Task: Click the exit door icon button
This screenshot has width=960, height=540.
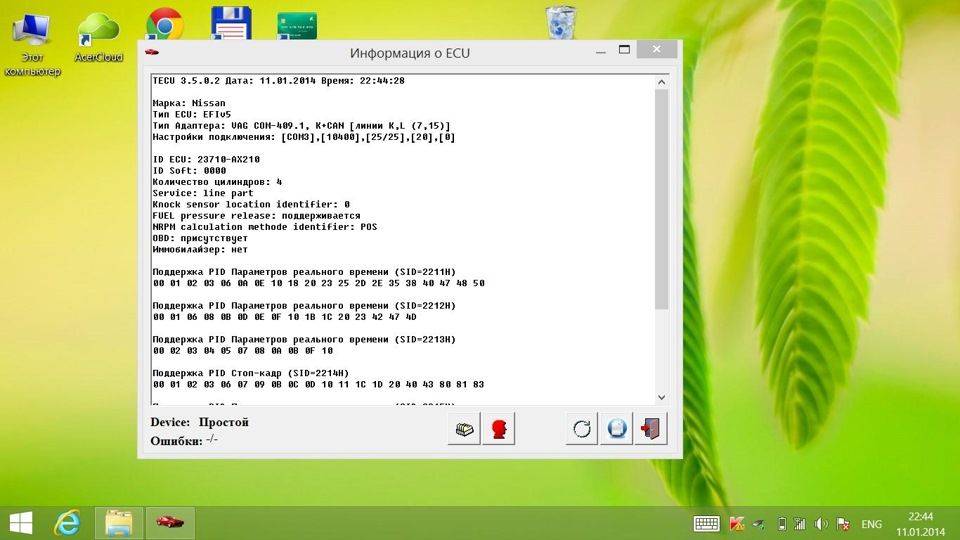Action: [x=651, y=429]
